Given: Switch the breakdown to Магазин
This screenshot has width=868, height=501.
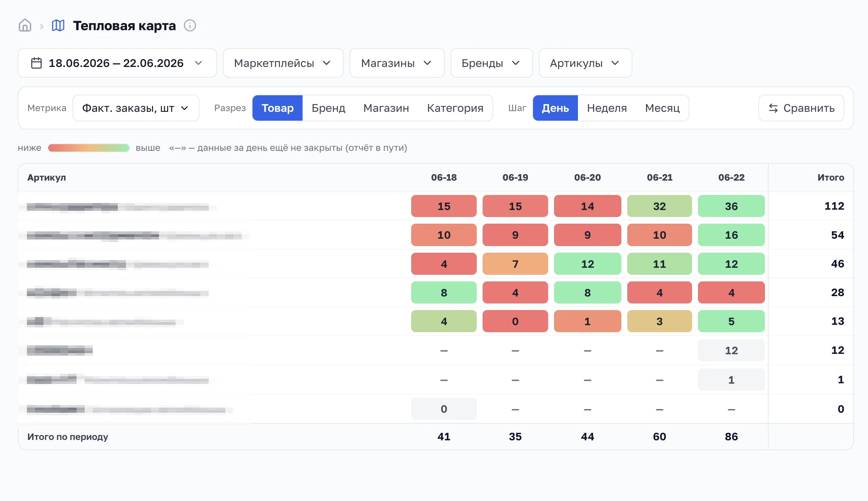Looking at the screenshot, I should [386, 108].
